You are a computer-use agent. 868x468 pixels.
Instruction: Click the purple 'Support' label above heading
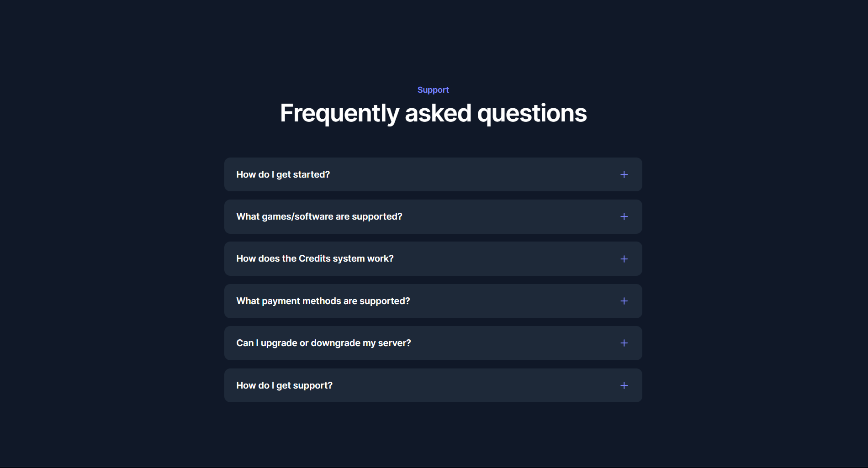point(433,90)
